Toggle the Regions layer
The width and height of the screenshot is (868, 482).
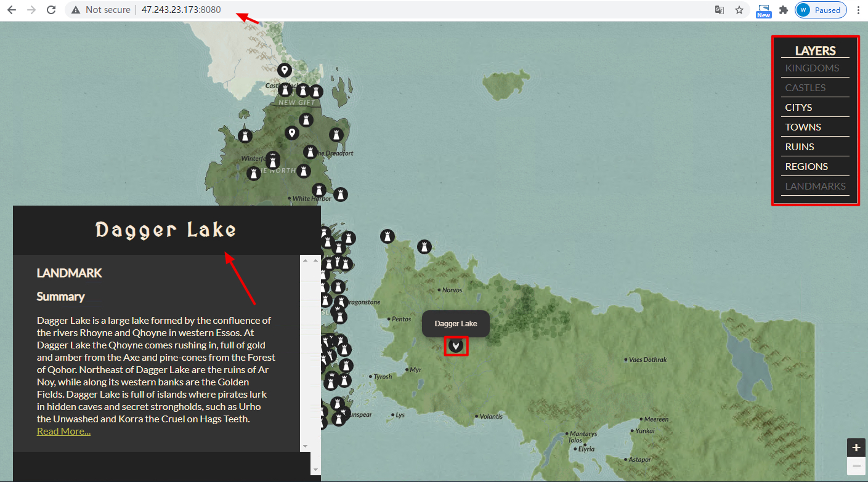pos(815,166)
